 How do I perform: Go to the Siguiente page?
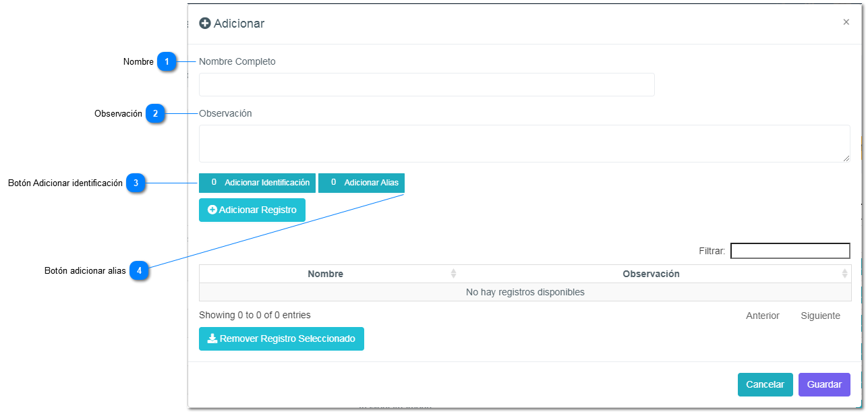point(820,316)
